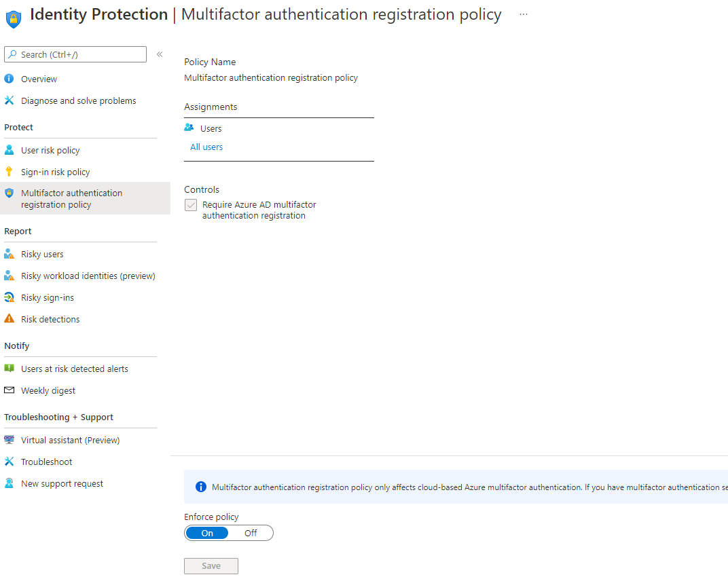This screenshot has width=728, height=579.
Task: Click the Risky sign-ins icon
Action: (x=9, y=297)
